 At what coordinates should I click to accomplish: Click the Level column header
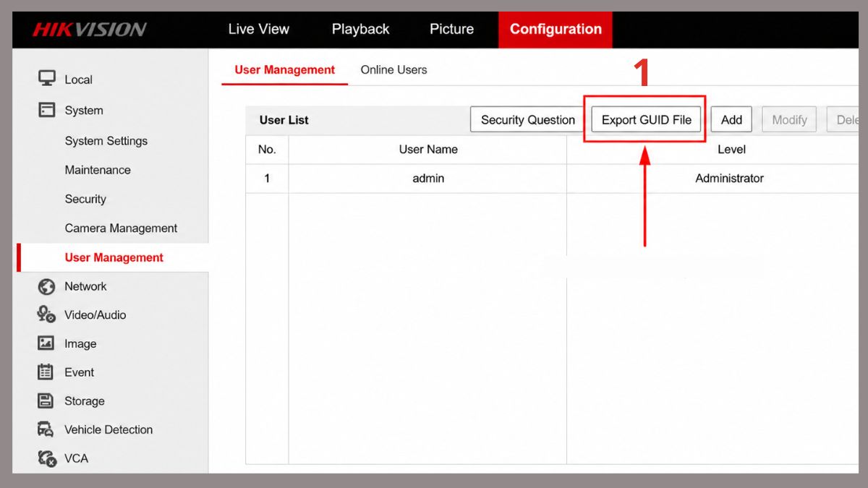coord(712,149)
